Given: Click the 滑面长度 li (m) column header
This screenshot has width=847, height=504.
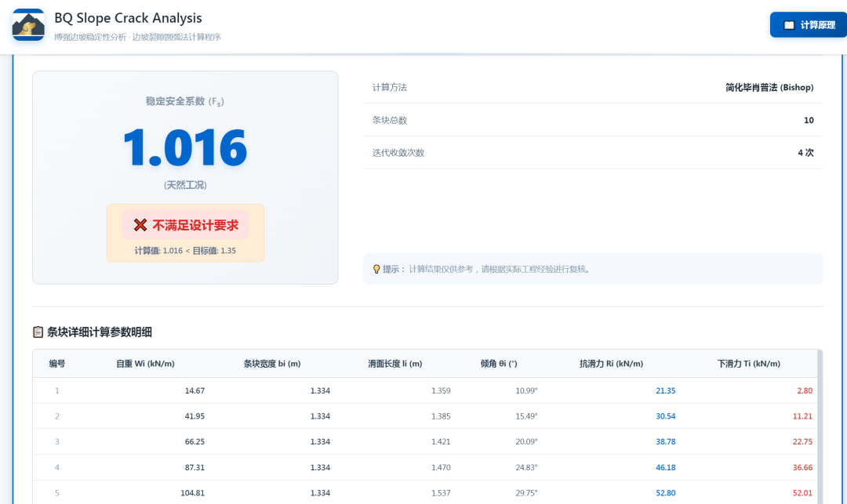Looking at the screenshot, I should coord(394,364).
